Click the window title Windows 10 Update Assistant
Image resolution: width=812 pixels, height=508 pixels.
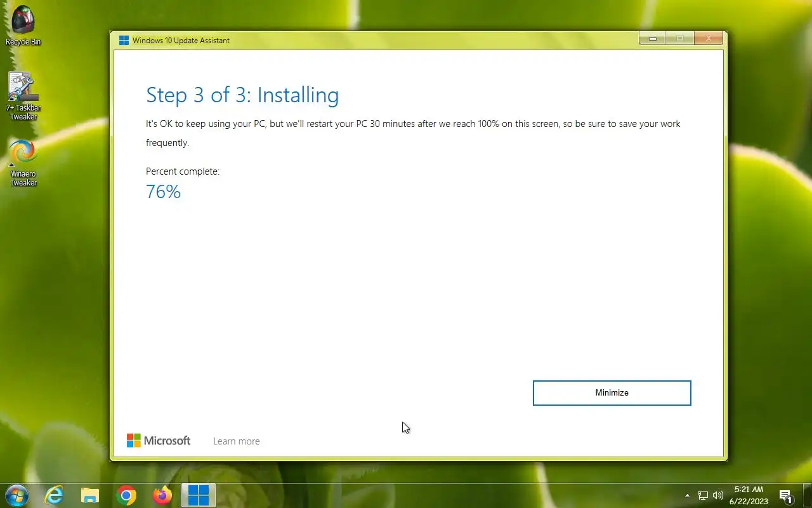(181, 41)
